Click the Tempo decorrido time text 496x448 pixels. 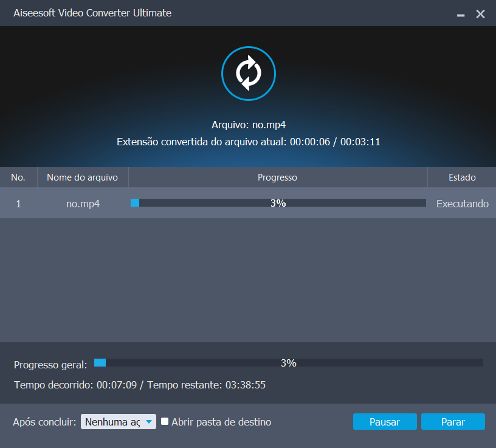[140, 385]
